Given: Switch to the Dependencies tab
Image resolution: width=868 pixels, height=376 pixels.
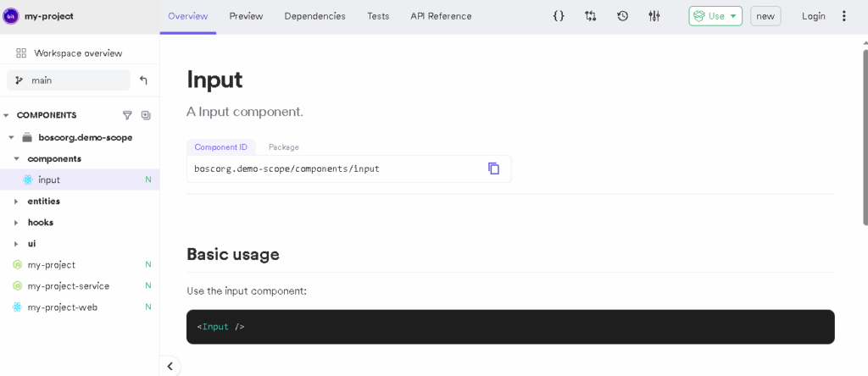Looking at the screenshot, I should click(x=314, y=16).
